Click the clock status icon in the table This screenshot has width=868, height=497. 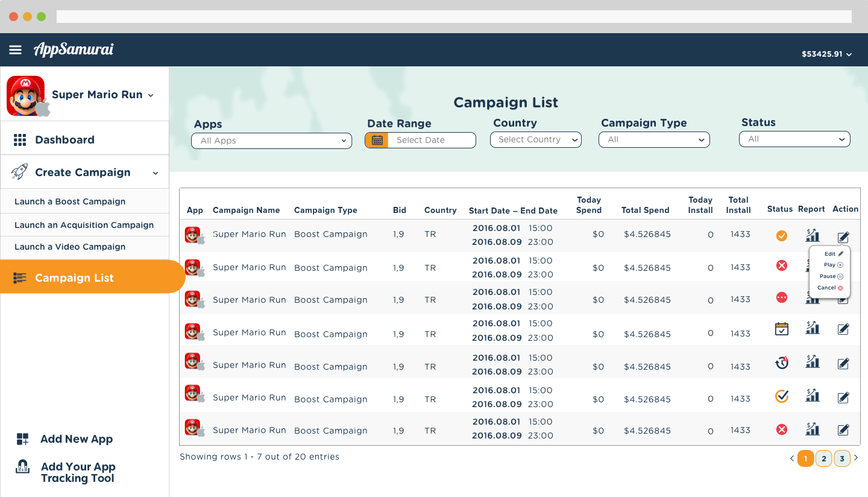pos(782,362)
